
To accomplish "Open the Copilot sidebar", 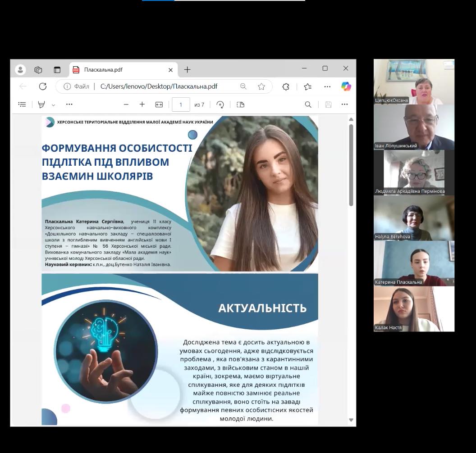I will pos(346,86).
